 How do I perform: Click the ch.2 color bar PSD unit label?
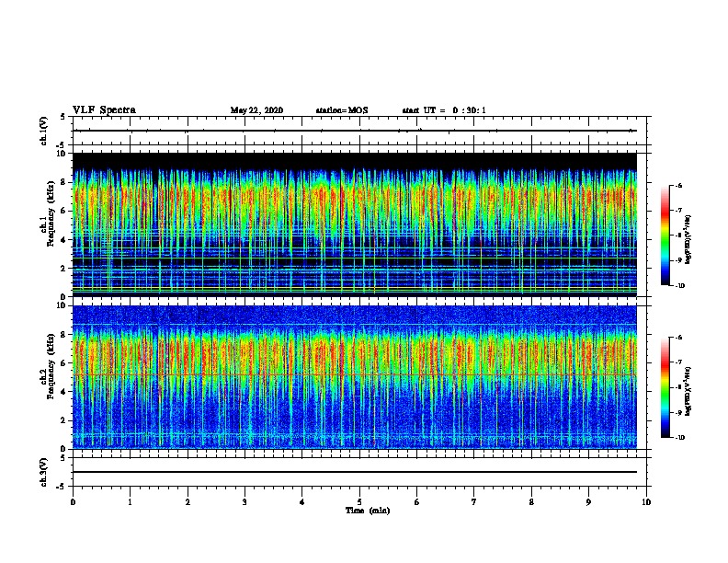pos(688,392)
